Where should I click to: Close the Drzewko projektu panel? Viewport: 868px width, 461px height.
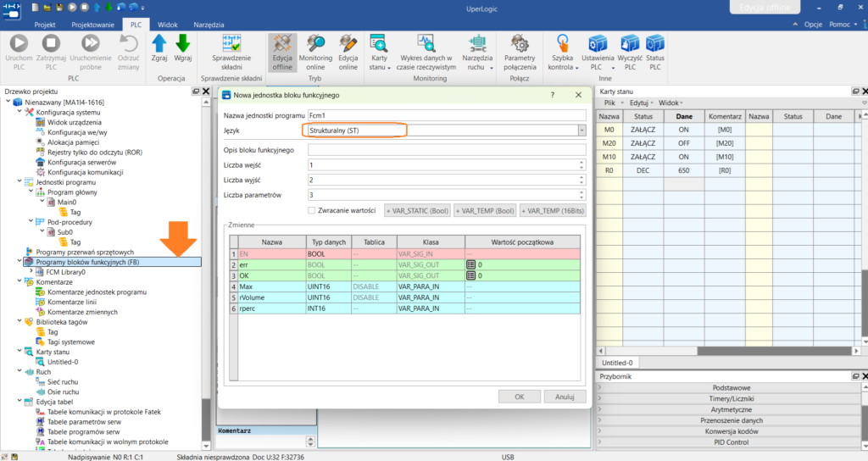(x=206, y=92)
